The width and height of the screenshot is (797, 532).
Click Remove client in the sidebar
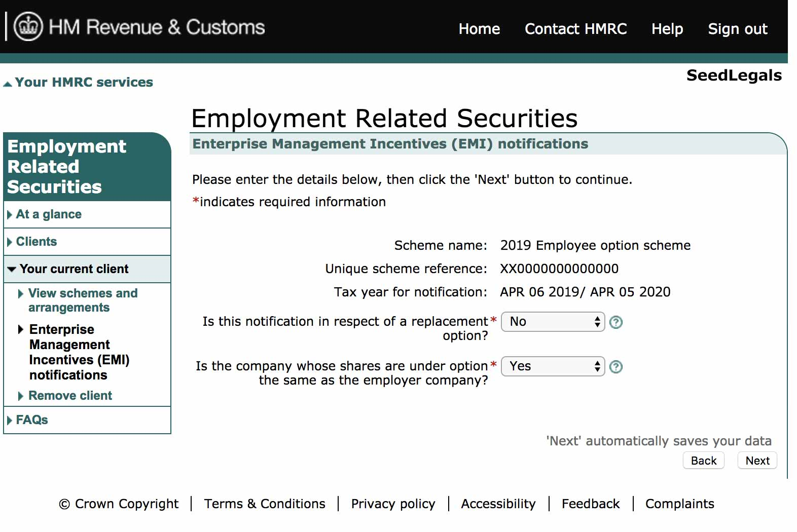click(70, 396)
